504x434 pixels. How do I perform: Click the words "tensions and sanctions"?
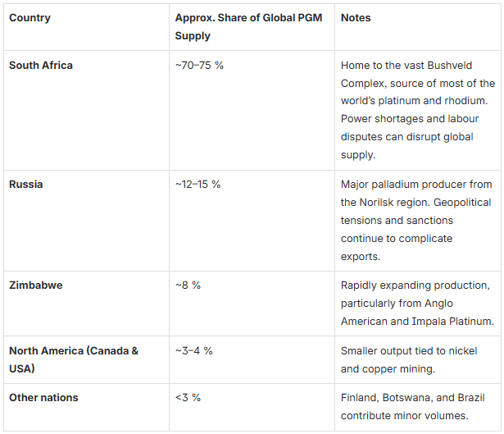point(397,220)
